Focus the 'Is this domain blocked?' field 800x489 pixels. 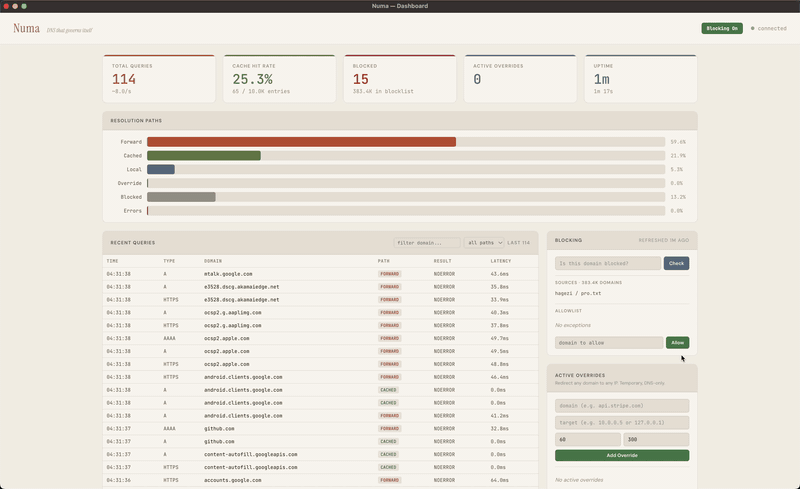coord(608,263)
